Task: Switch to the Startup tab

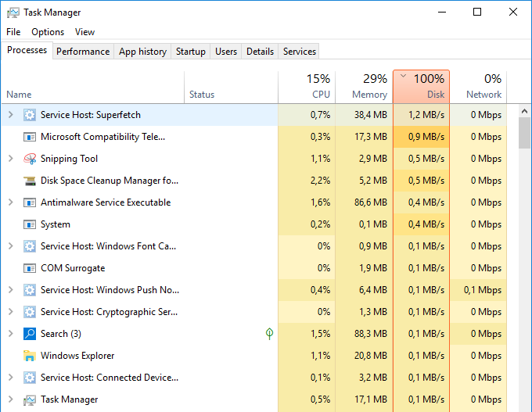Action: (191, 52)
